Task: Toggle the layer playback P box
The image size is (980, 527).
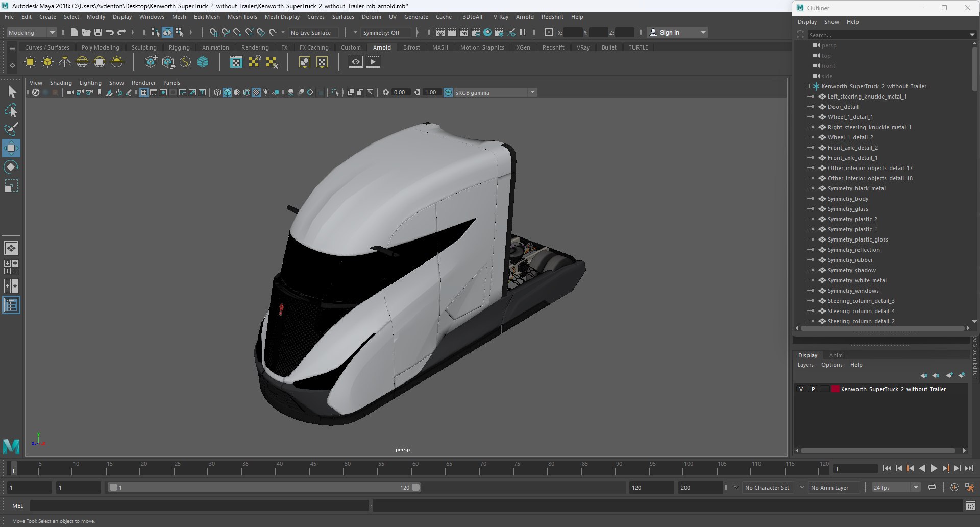Action: pos(813,389)
